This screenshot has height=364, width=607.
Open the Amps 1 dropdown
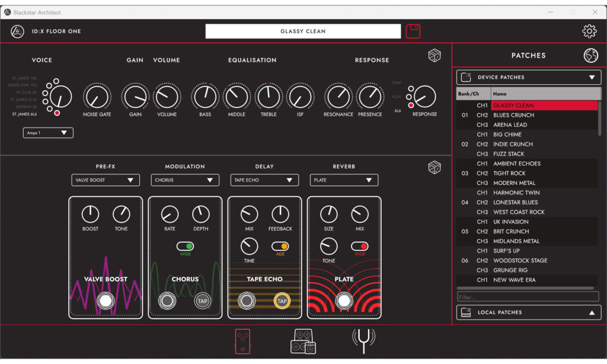[48, 133]
